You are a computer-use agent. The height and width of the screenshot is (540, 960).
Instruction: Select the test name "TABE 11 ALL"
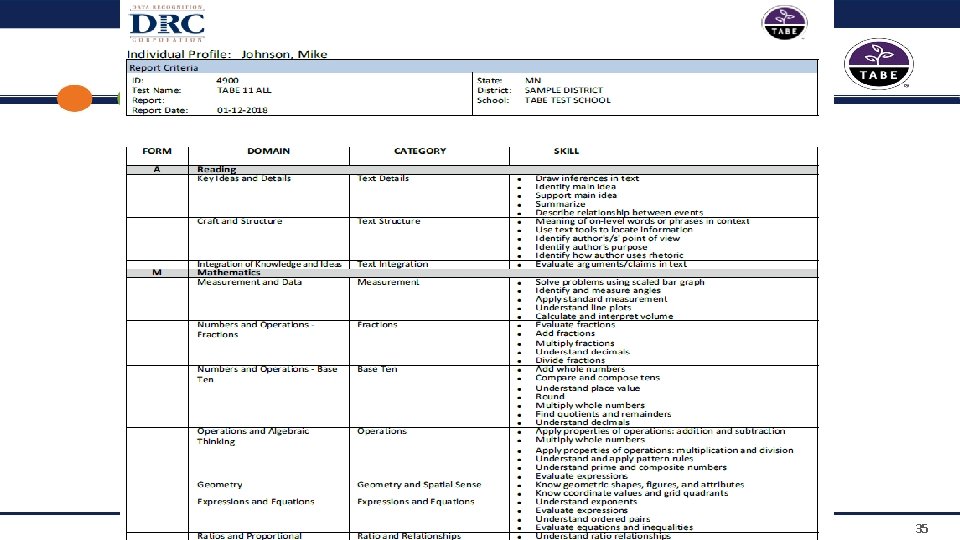244,90
